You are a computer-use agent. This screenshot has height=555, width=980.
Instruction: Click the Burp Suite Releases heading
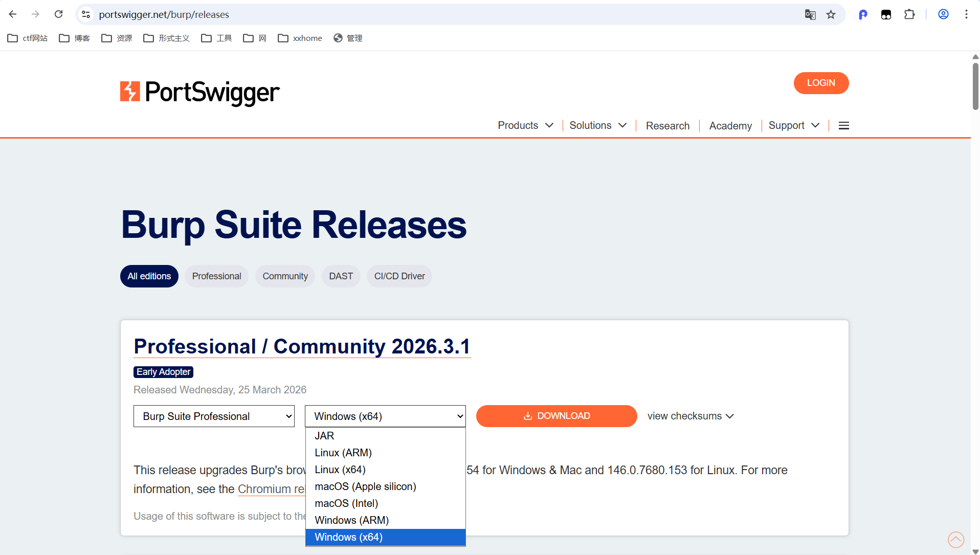click(x=294, y=225)
